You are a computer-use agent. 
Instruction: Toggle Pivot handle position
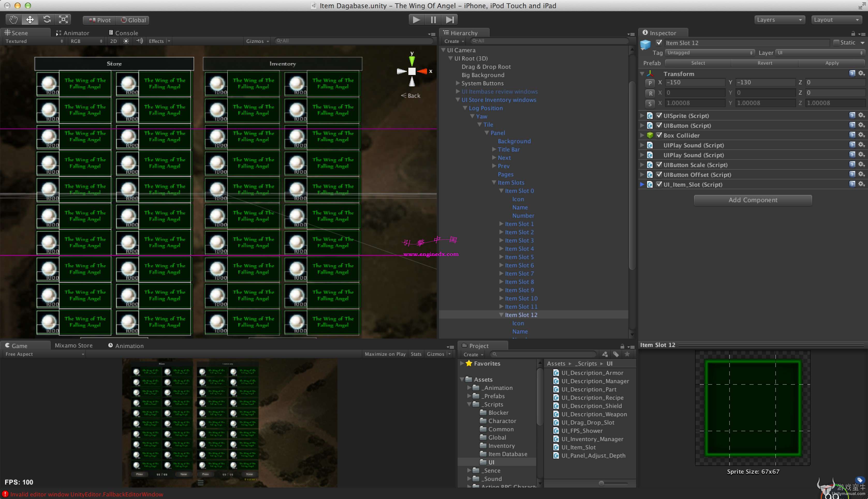tap(100, 20)
